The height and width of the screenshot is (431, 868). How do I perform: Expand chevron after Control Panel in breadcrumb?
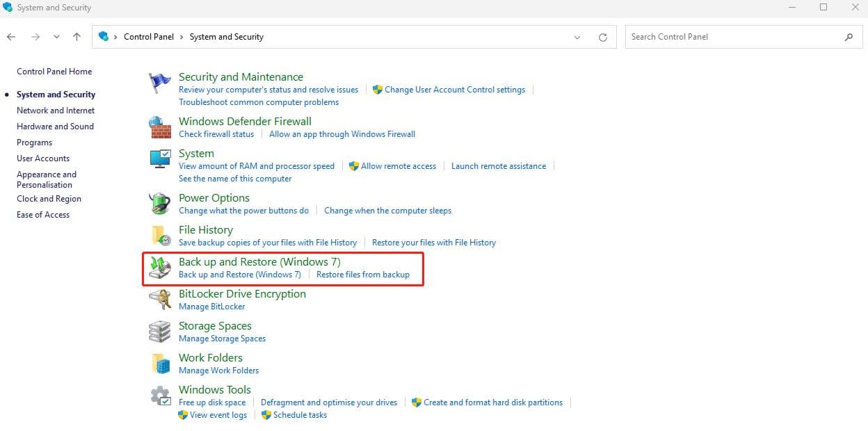tap(182, 37)
